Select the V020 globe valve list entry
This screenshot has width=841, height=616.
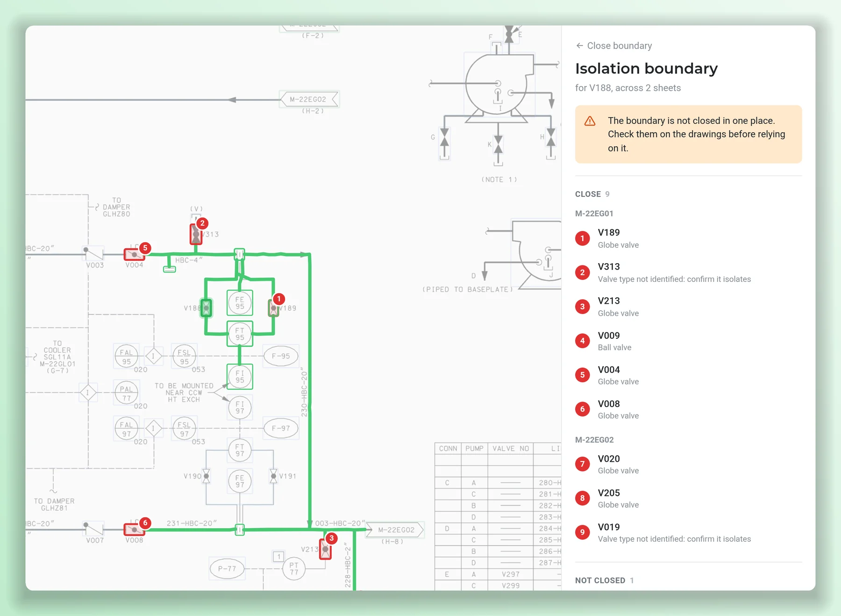pos(688,464)
